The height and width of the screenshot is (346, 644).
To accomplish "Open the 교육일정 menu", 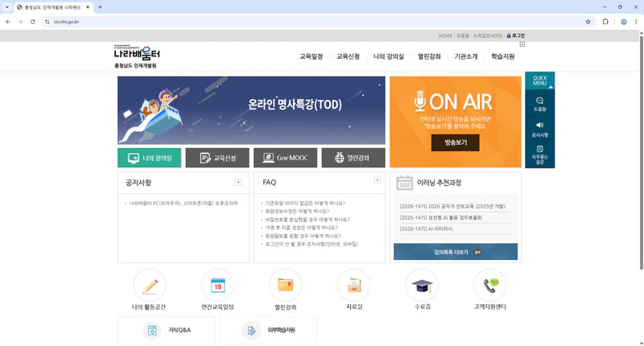I will pos(311,56).
